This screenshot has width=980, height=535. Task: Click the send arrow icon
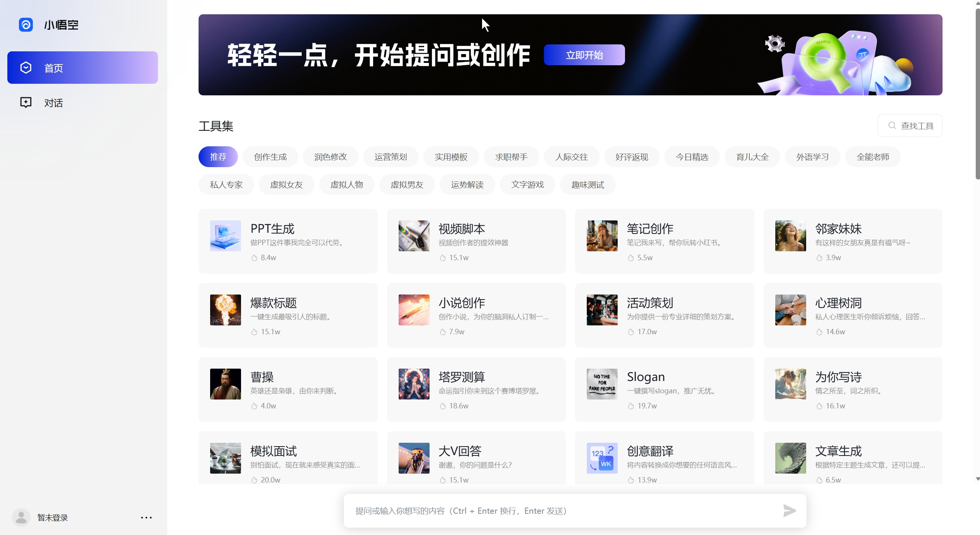(x=789, y=511)
